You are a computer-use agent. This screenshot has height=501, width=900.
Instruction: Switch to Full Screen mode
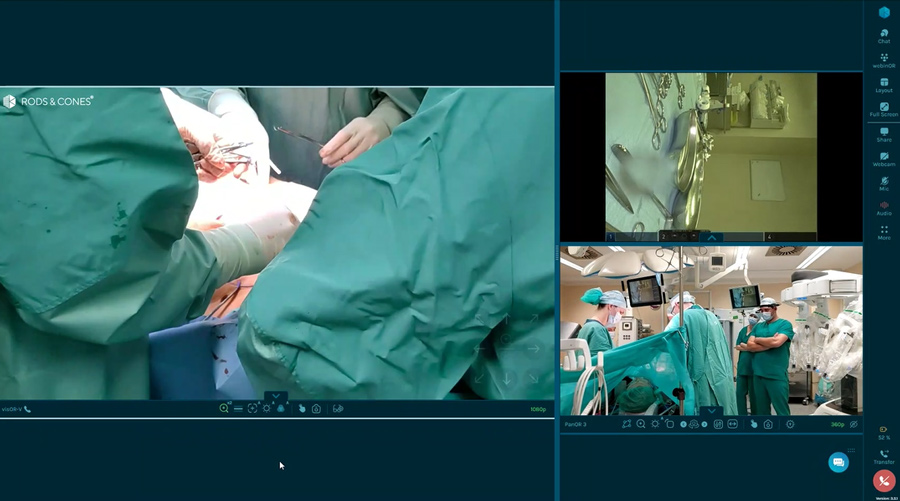[884, 109]
